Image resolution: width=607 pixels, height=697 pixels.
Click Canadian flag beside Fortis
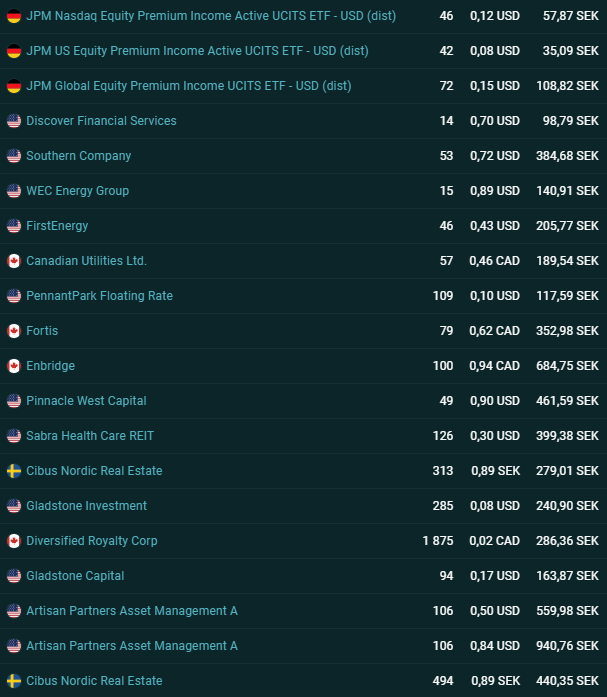[14, 331]
